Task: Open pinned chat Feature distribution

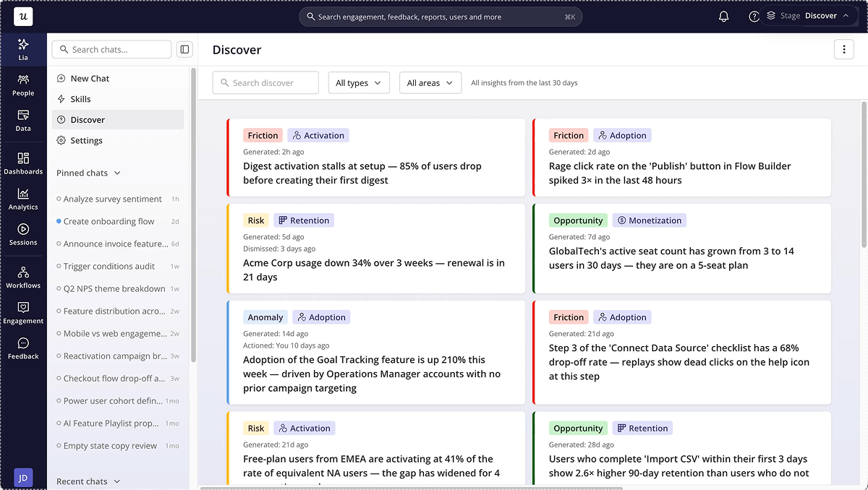Action: 118,311
